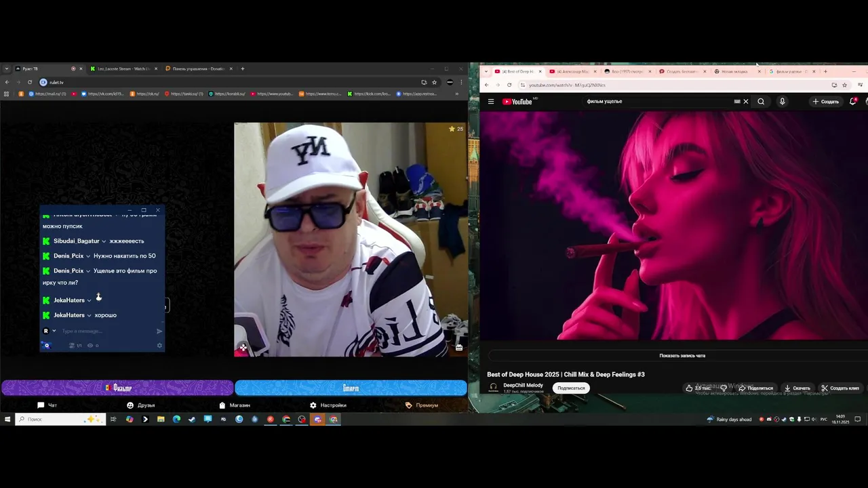Image resolution: width=868 pixels, height=488 pixels.
Task: Open File Explorer from taskbar
Action: pos(161,420)
